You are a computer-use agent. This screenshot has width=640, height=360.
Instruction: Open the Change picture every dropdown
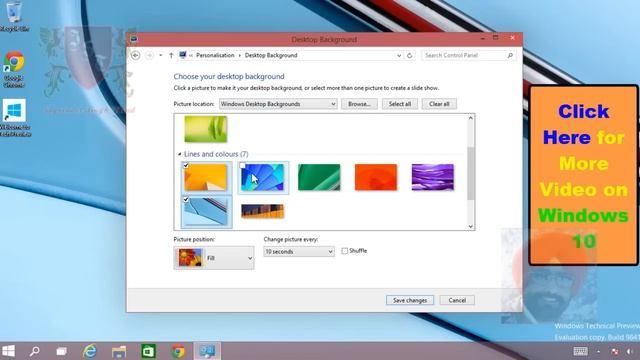click(299, 252)
